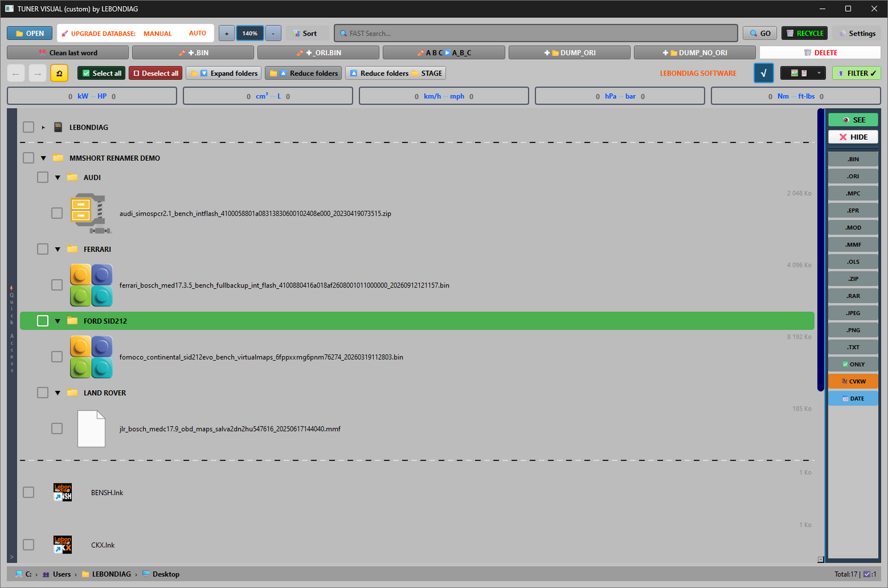Screen dimensions: 888x588
Task: Click the Users entry in path bar
Action: tap(57, 574)
